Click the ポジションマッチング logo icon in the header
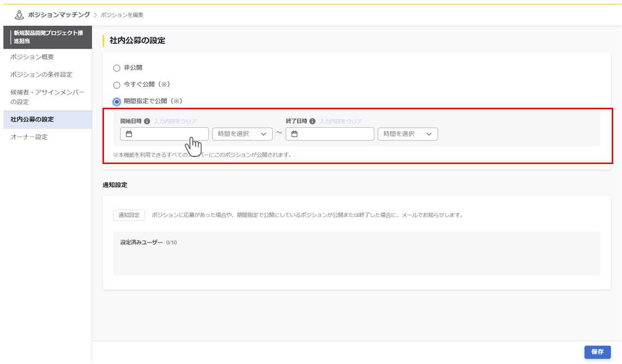 coord(19,15)
